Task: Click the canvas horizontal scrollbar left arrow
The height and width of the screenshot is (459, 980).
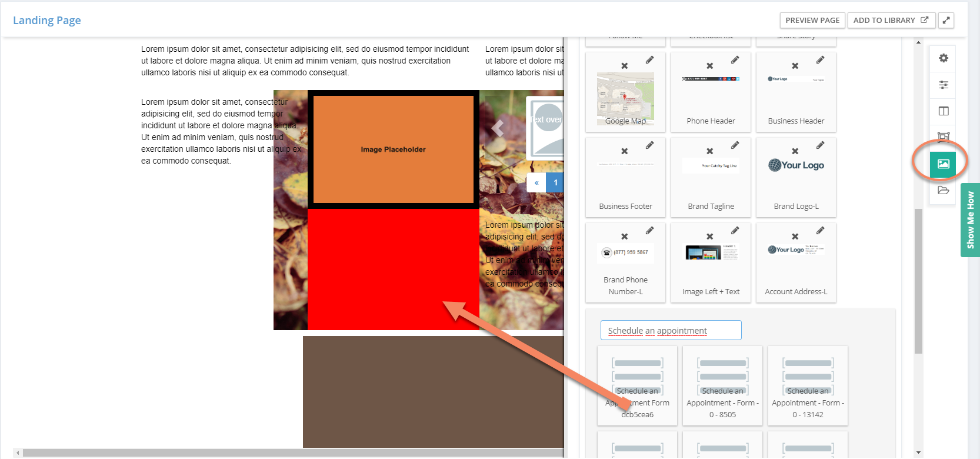Action: tap(18, 453)
